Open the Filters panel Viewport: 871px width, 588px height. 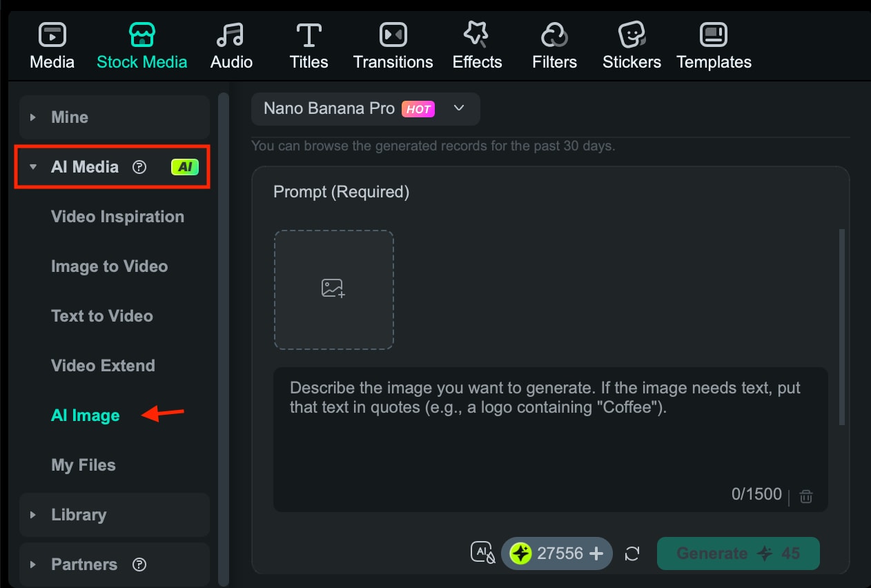point(554,43)
